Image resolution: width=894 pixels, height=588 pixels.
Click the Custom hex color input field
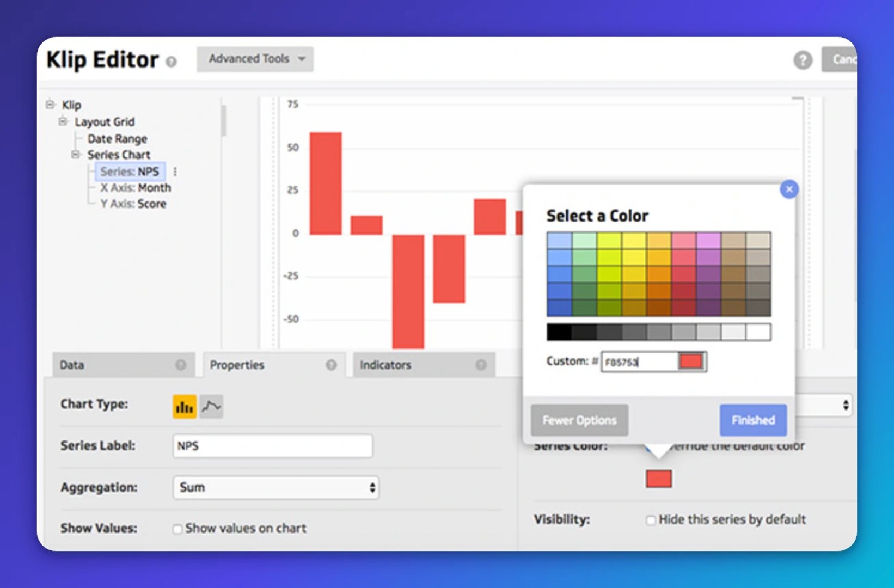pos(640,362)
